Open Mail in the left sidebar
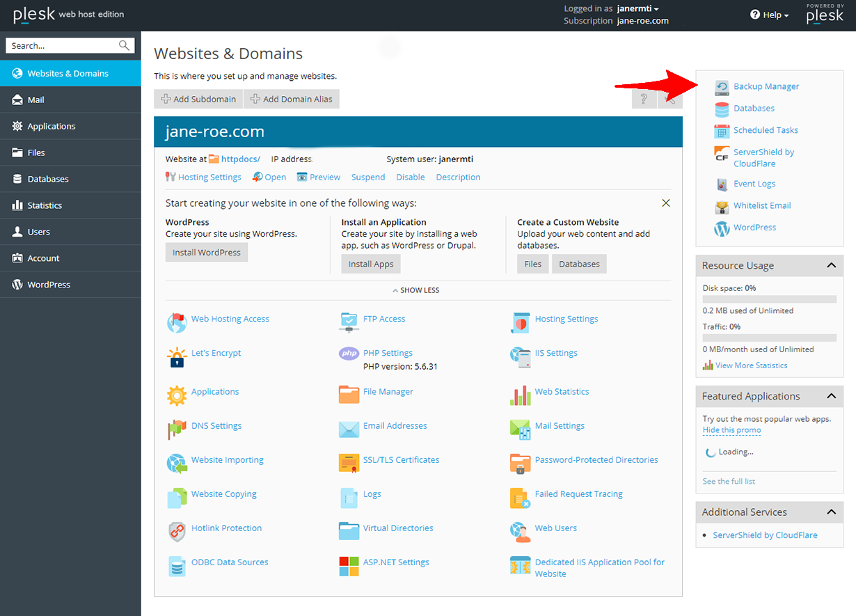Image resolution: width=856 pixels, height=616 pixels. tap(36, 100)
